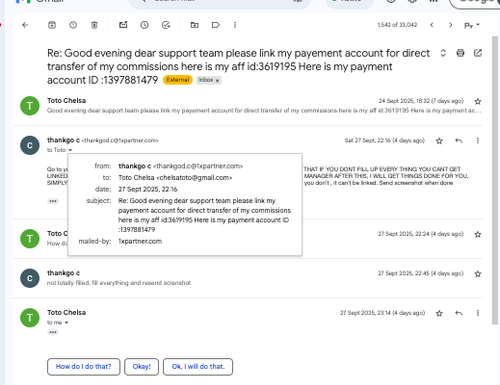Open more options for thankgo c 22:16 message
The width and height of the screenshot is (500, 385).
(x=478, y=141)
